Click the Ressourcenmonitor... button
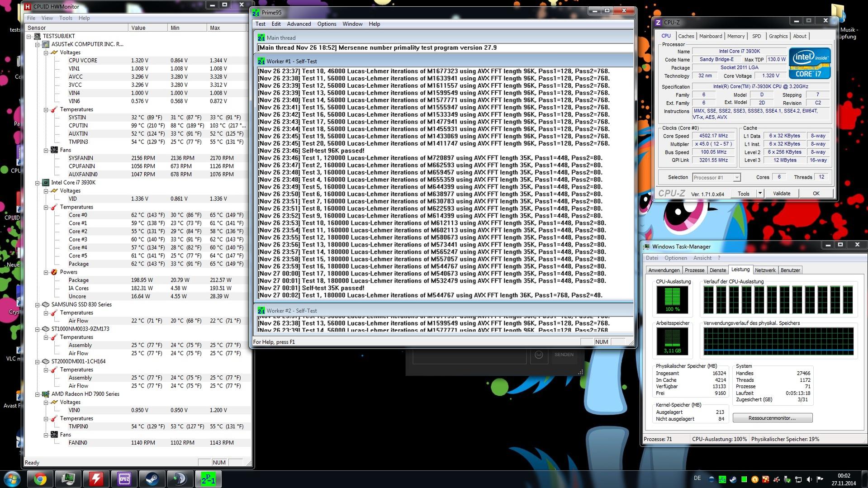 coord(772,418)
